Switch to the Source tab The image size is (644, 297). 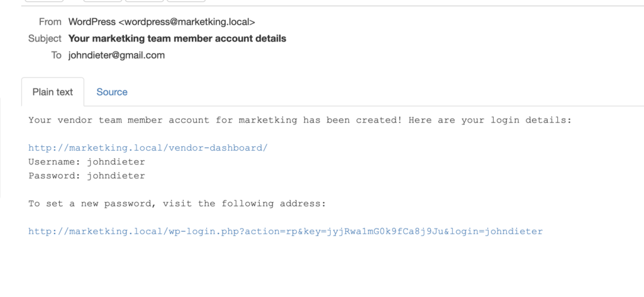[112, 92]
